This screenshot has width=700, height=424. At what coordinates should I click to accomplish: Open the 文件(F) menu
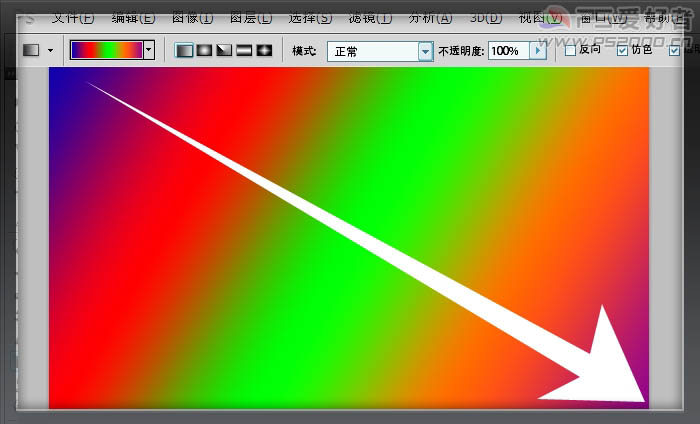(73, 18)
